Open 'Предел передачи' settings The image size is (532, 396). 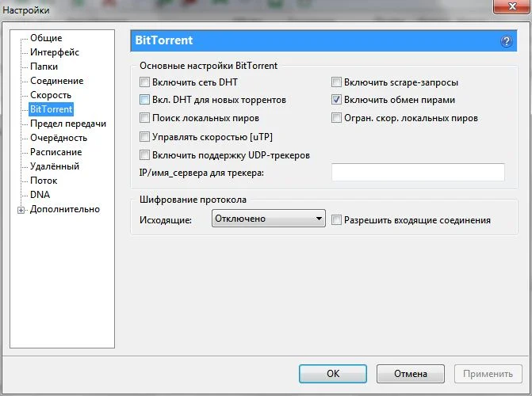point(68,124)
